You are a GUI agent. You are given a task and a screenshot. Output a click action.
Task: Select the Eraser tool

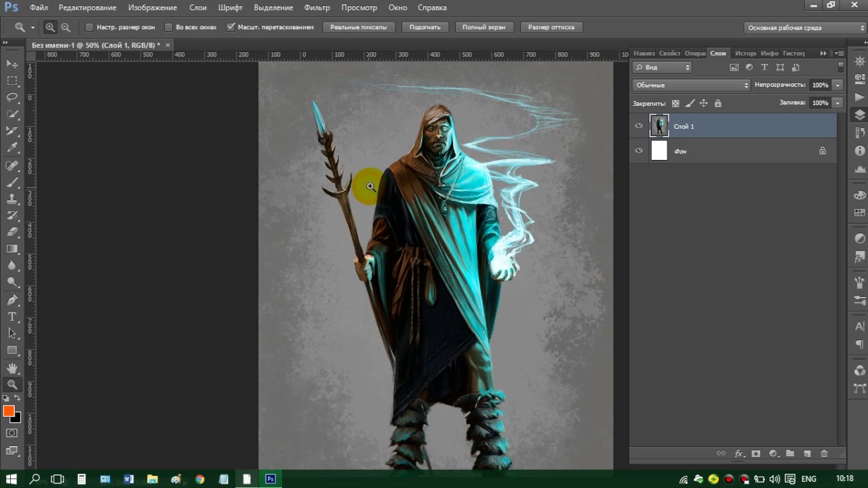tap(12, 232)
